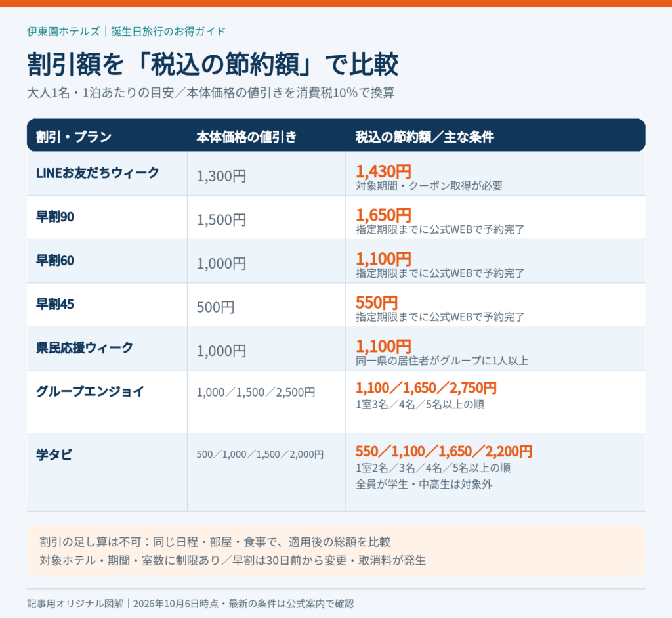Click the notice line 割引の足し算は不可
The width and height of the screenshot is (672, 618).
point(215,542)
